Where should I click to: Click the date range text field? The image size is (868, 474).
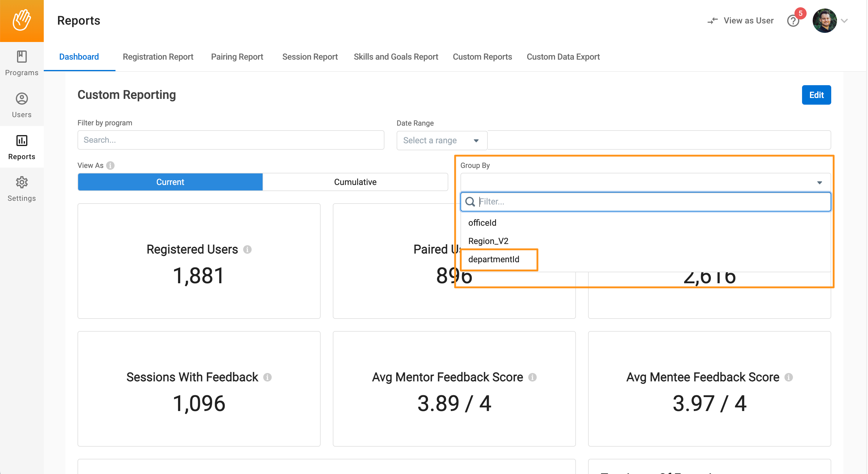tap(659, 140)
